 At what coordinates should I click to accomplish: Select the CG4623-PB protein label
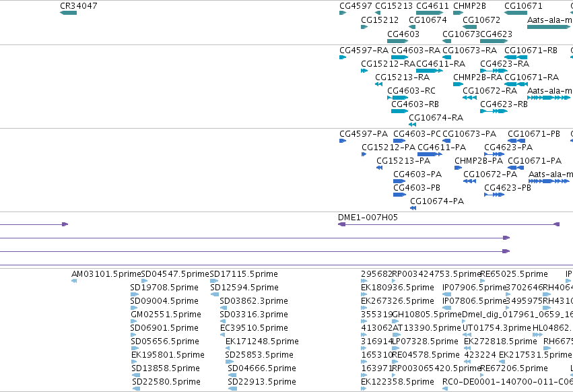pos(508,188)
